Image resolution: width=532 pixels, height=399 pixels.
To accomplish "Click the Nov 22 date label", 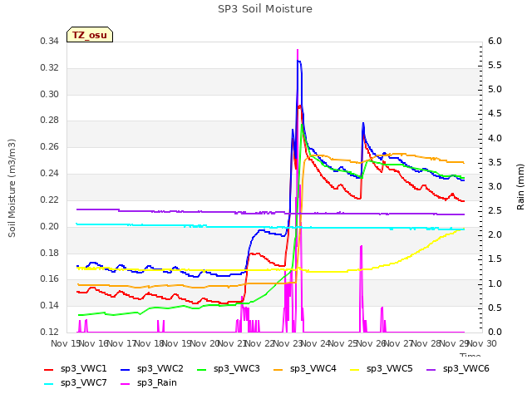I will 260,343.
